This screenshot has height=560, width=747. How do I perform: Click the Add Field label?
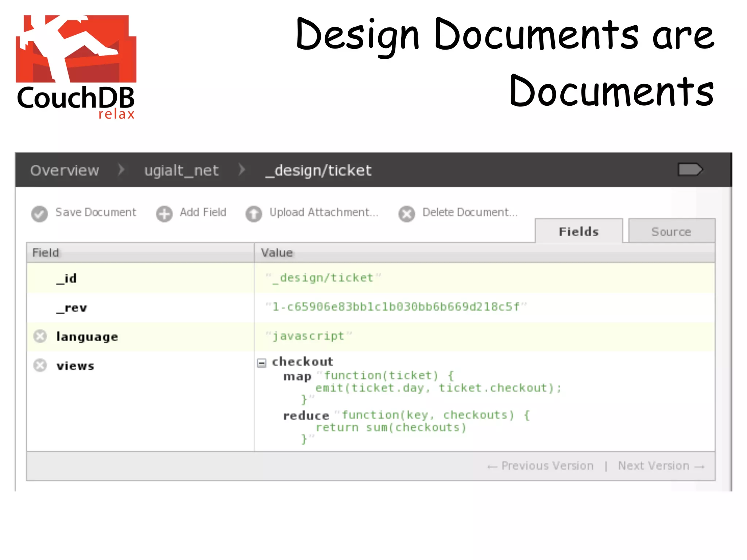(x=203, y=212)
